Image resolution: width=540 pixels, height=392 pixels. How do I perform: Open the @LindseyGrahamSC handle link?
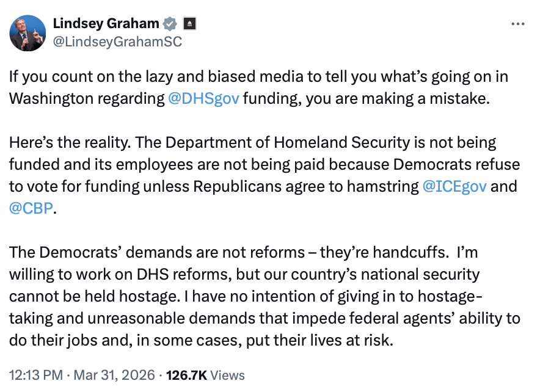117,42
